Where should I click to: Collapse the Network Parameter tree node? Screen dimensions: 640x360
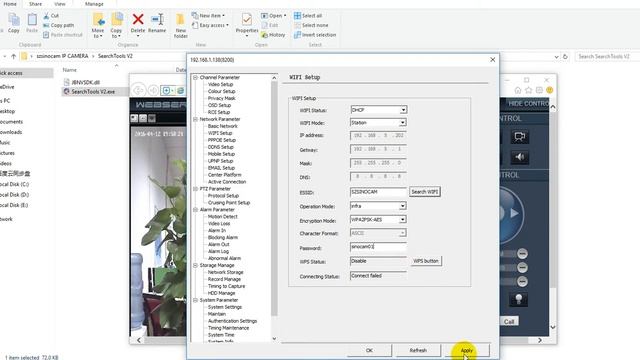point(195,119)
